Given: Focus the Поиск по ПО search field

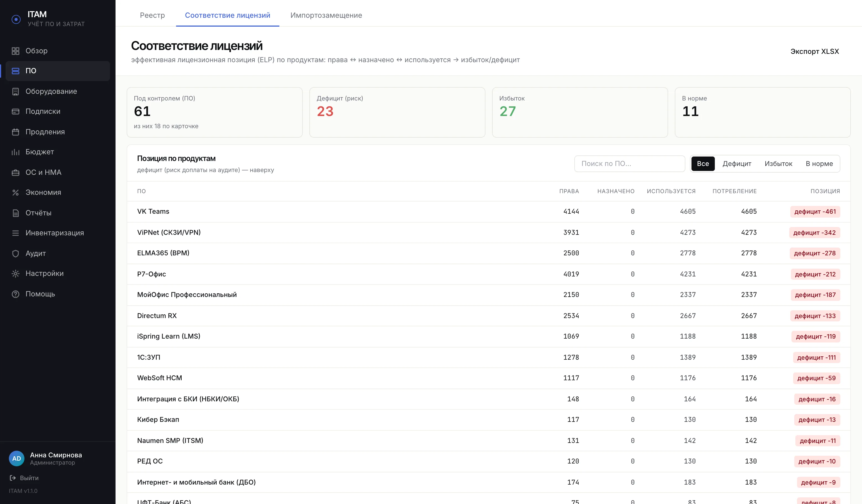Looking at the screenshot, I should pos(629,164).
